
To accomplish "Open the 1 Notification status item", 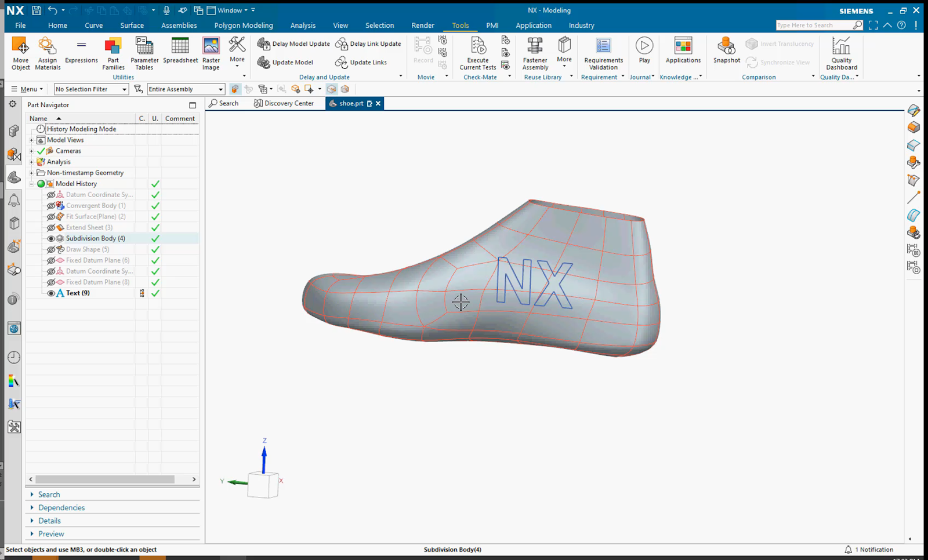I will pos(869,550).
